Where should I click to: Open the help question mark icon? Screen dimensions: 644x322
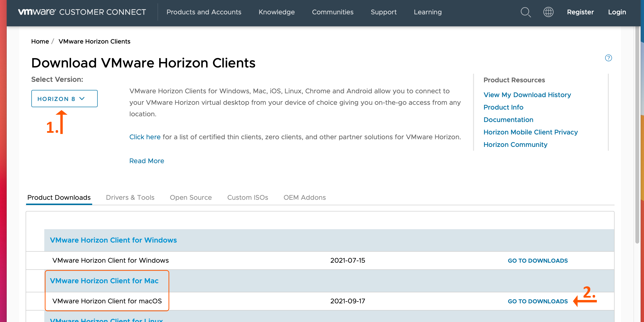(609, 58)
